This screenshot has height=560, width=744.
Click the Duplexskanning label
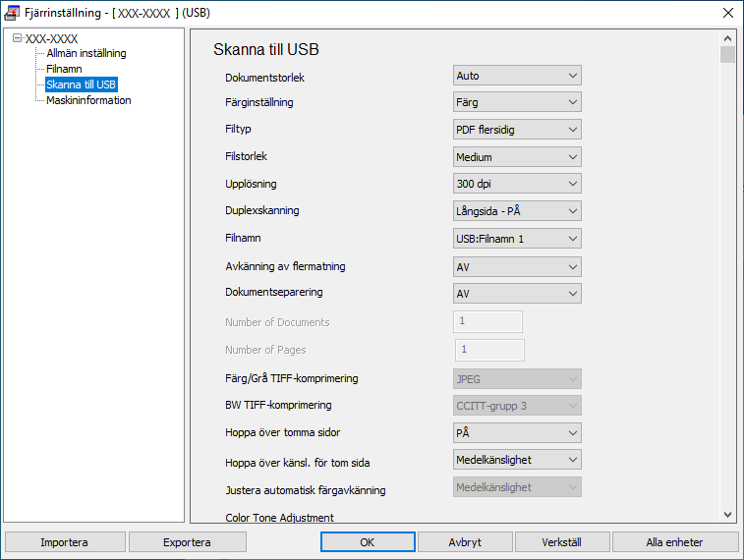(261, 210)
